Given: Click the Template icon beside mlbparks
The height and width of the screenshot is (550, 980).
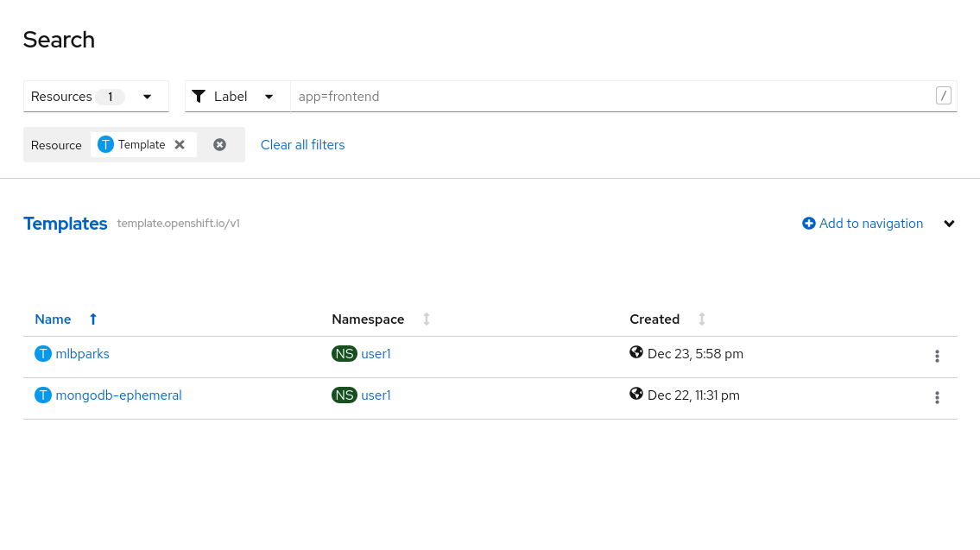Looking at the screenshot, I should pos(43,354).
